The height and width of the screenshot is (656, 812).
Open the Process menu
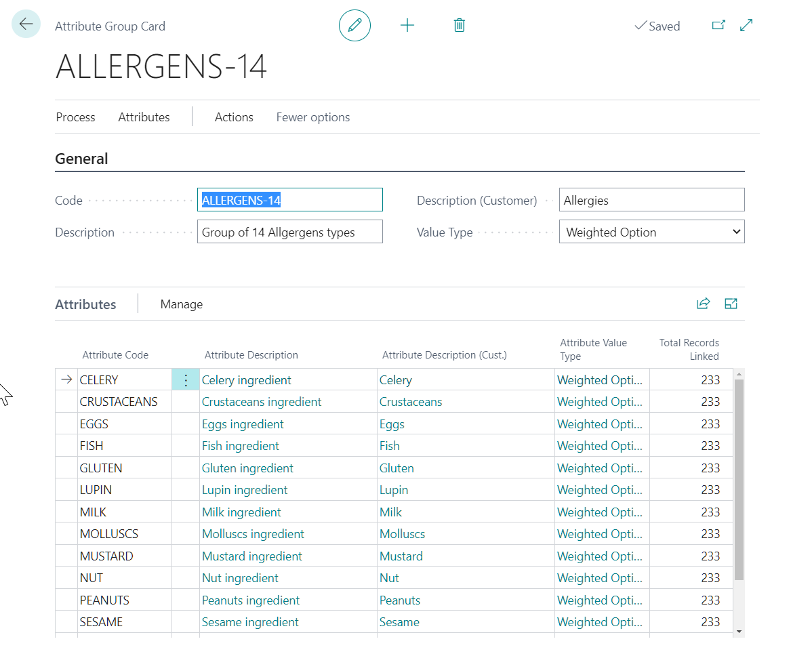pyautogui.click(x=76, y=117)
